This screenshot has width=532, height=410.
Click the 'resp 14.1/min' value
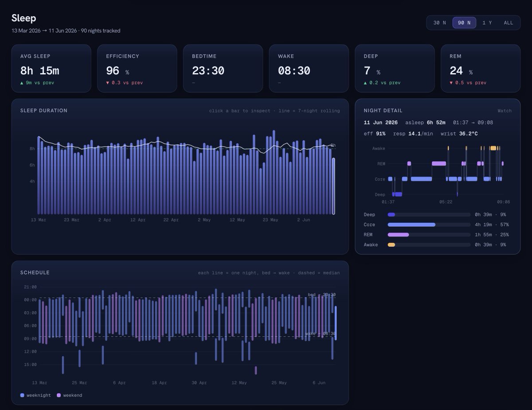[x=413, y=134]
